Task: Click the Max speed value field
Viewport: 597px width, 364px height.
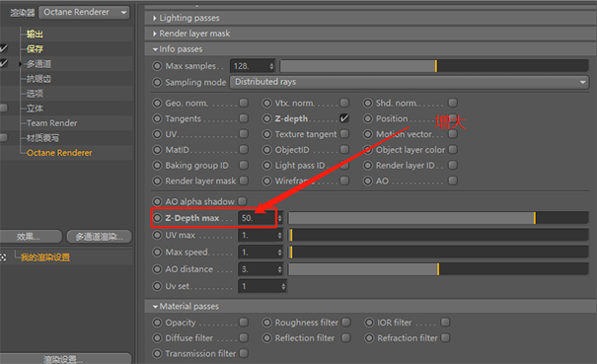Action: pyautogui.click(x=257, y=253)
